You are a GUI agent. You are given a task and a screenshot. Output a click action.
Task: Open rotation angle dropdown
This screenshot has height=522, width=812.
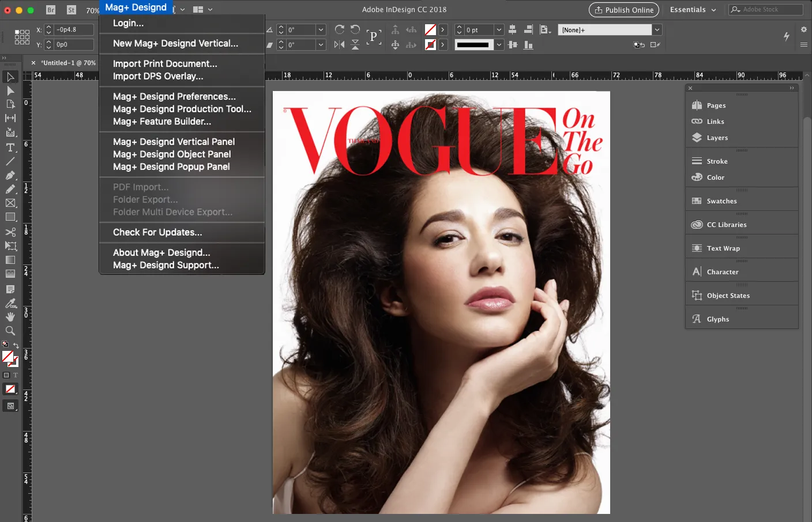(x=321, y=29)
